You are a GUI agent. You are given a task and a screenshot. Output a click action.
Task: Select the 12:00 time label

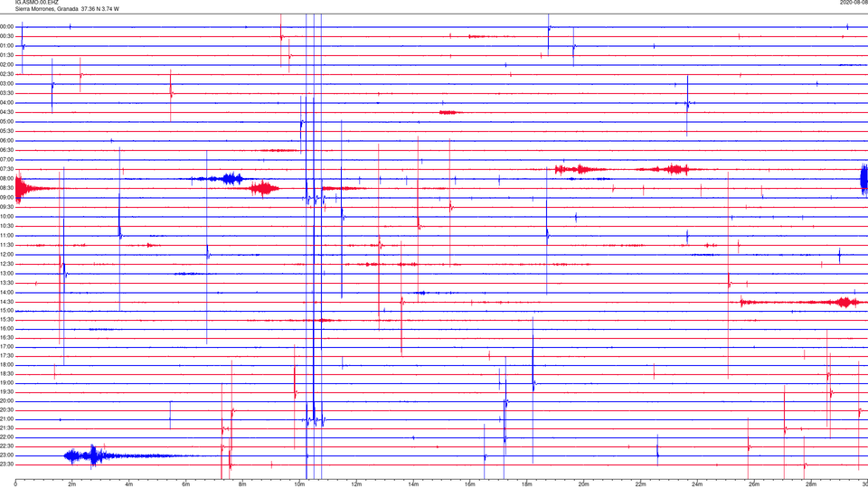pyautogui.click(x=6, y=255)
